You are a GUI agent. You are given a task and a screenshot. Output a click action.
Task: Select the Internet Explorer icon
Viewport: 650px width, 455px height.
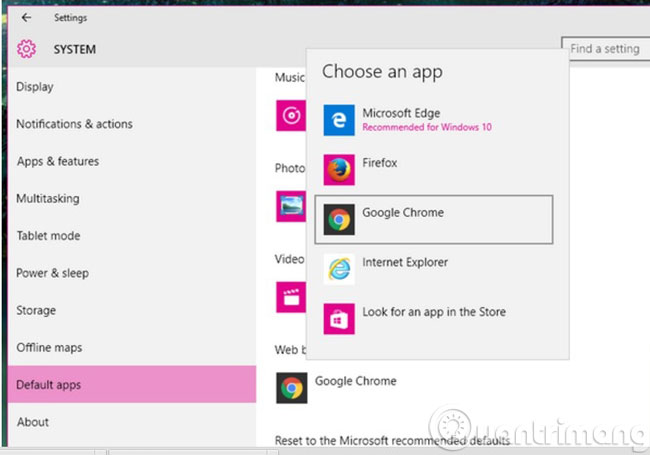(339, 269)
